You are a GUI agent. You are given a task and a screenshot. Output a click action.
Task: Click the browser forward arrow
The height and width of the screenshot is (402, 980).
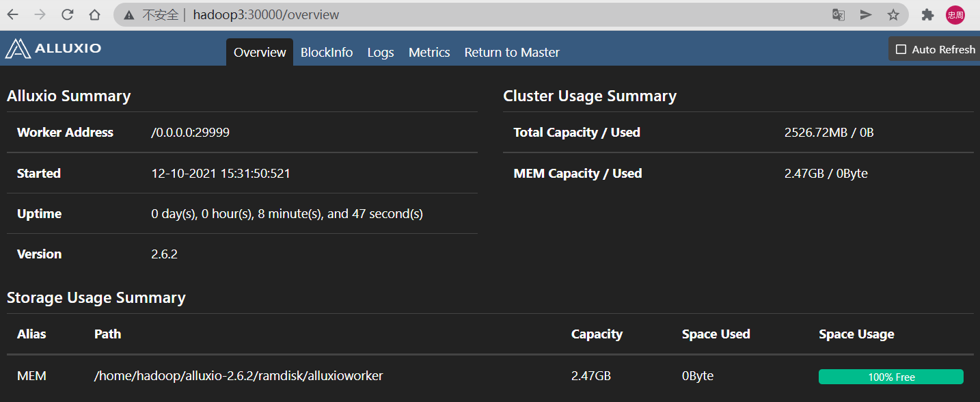[x=40, y=14]
